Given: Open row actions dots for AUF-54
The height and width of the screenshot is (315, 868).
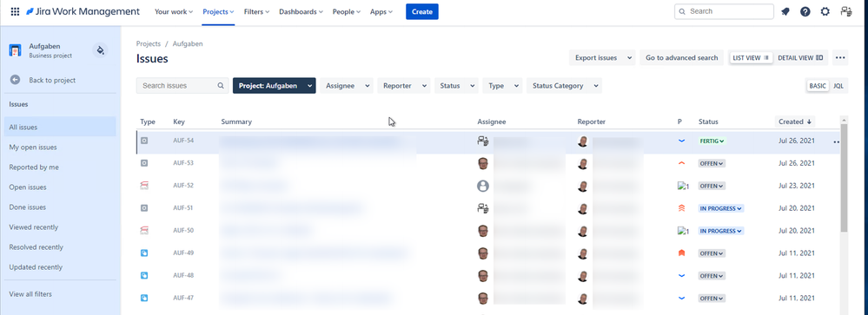Looking at the screenshot, I should tap(836, 142).
